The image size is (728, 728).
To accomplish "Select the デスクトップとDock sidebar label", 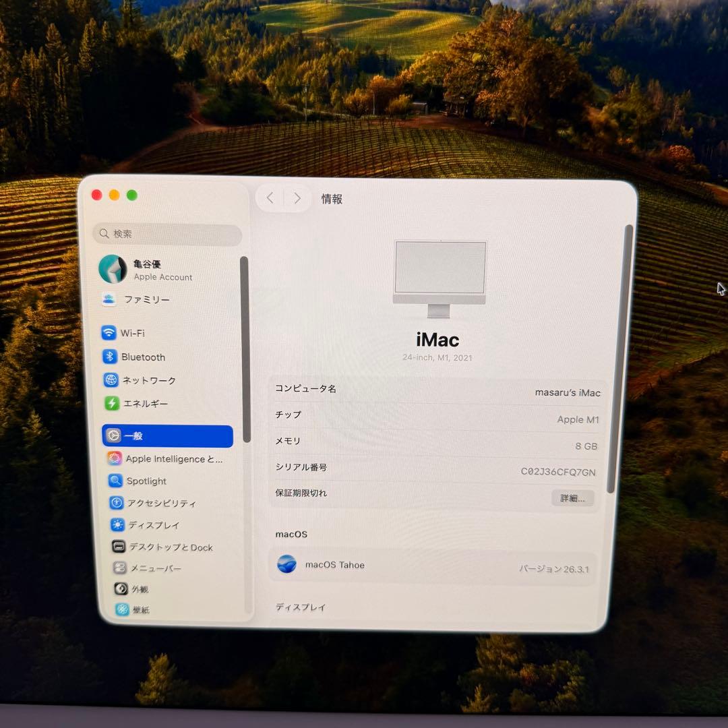I will coord(171,547).
